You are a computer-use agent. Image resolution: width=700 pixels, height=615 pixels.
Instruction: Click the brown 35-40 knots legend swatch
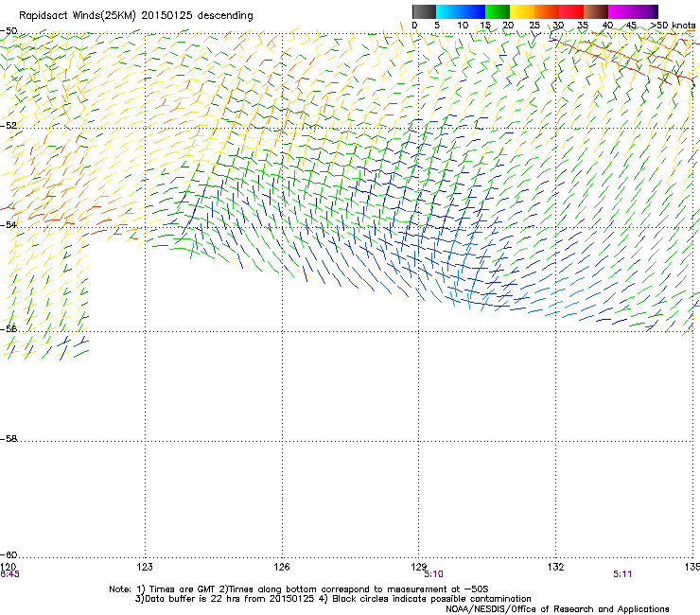[596, 11]
